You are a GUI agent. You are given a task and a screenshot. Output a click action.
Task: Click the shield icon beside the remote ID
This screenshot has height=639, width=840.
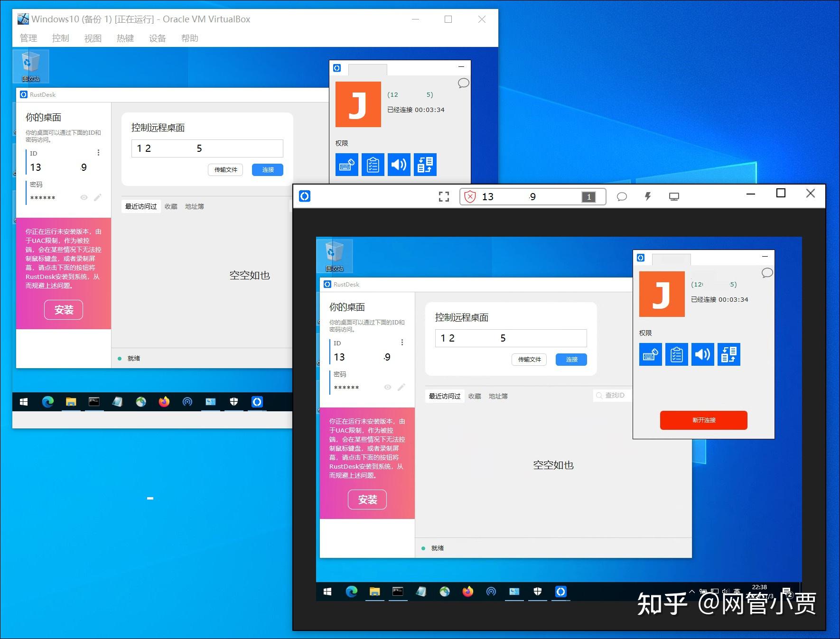coord(470,196)
